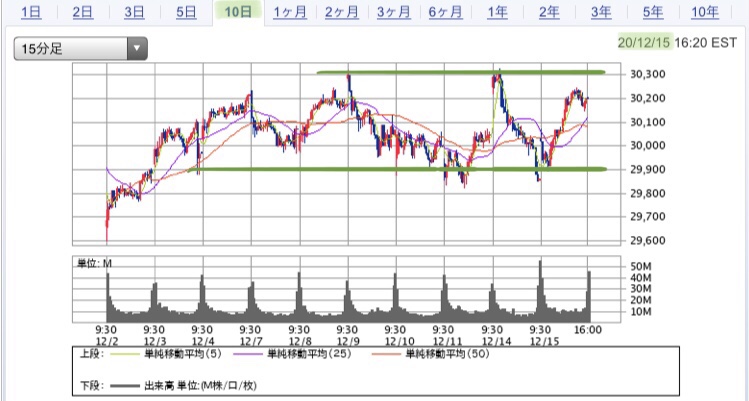Click the 16:20 EST timestamp
This screenshot has width=749, height=401.
pos(706,42)
